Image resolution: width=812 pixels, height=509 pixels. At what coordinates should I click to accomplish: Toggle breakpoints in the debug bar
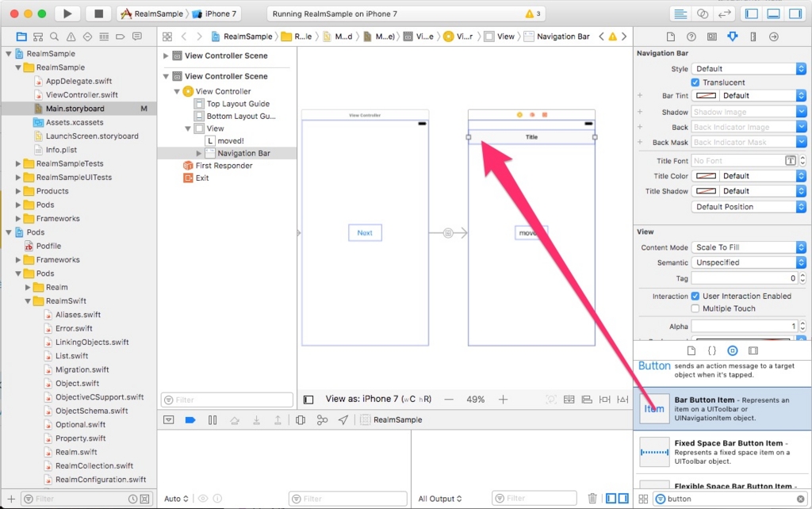[190, 420]
